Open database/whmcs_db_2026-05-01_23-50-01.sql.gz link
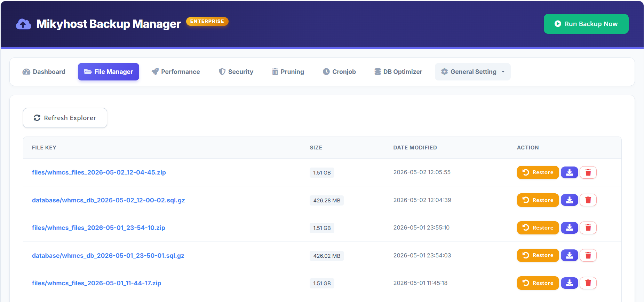The image size is (644, 302). [108, 256]
